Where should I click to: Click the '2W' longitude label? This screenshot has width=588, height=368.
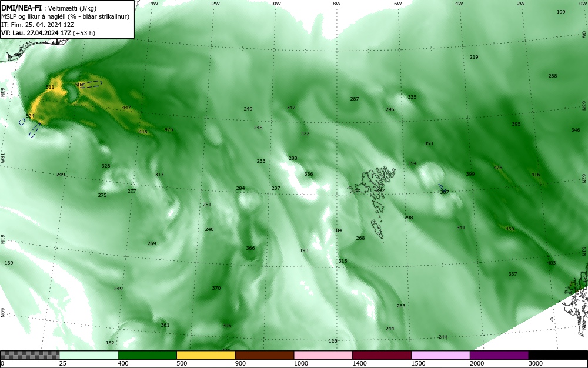[x=520, y=4]
